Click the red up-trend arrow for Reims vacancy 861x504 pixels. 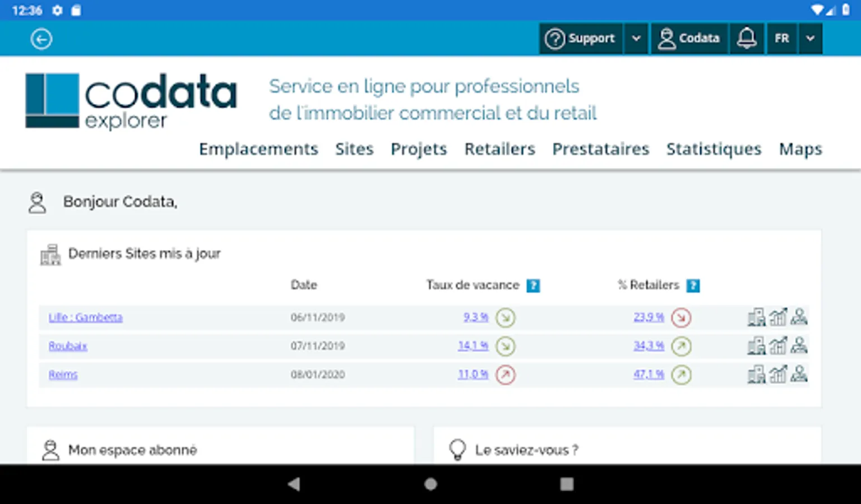click(506, 375)
